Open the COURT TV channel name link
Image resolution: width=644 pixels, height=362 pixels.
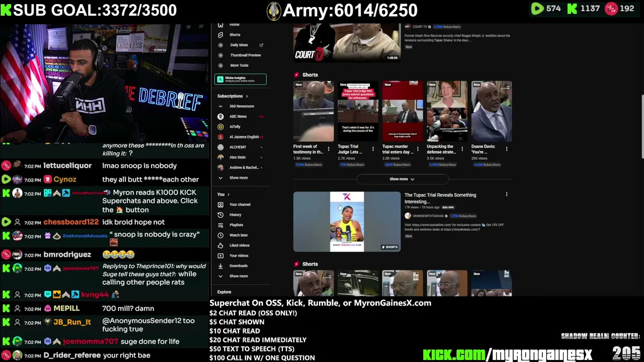(420, 27)
